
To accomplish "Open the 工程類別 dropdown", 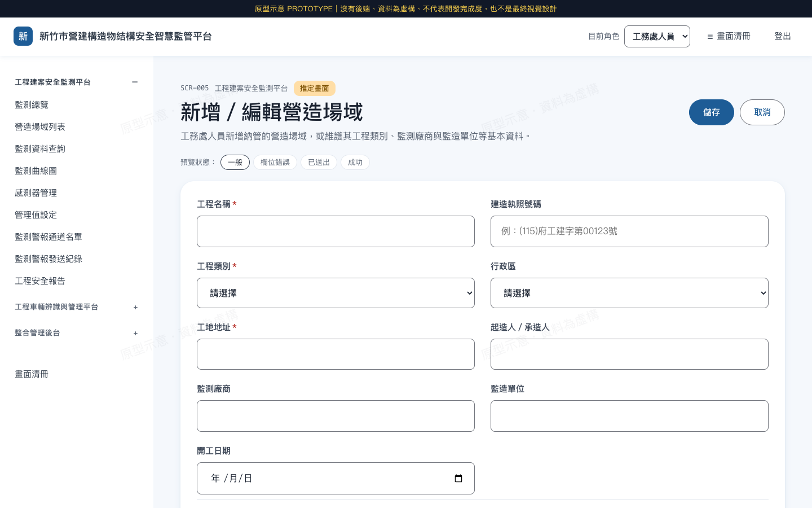I will click(x=336, y=293).
